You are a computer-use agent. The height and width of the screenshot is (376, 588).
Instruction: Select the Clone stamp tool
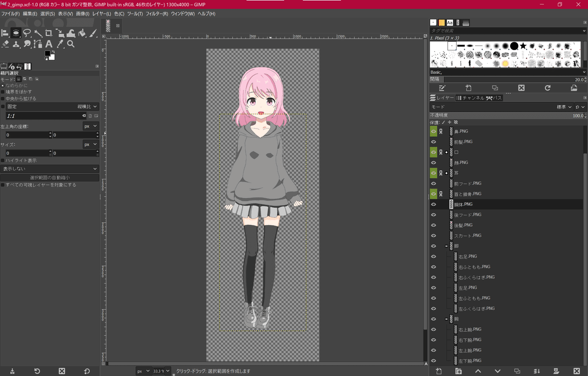tap(16, 44)
